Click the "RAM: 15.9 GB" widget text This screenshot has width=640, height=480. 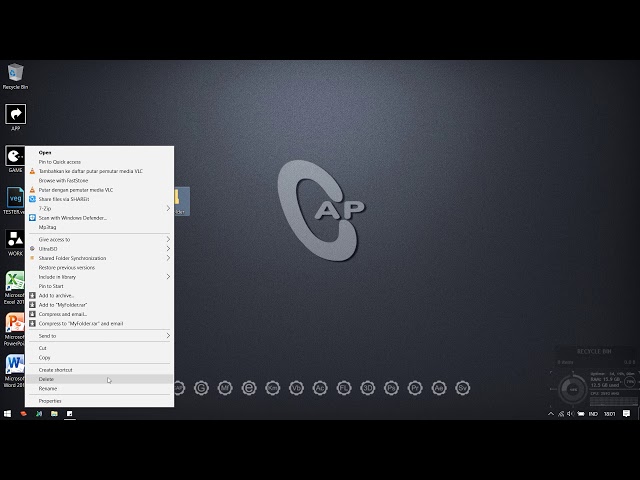605,379
